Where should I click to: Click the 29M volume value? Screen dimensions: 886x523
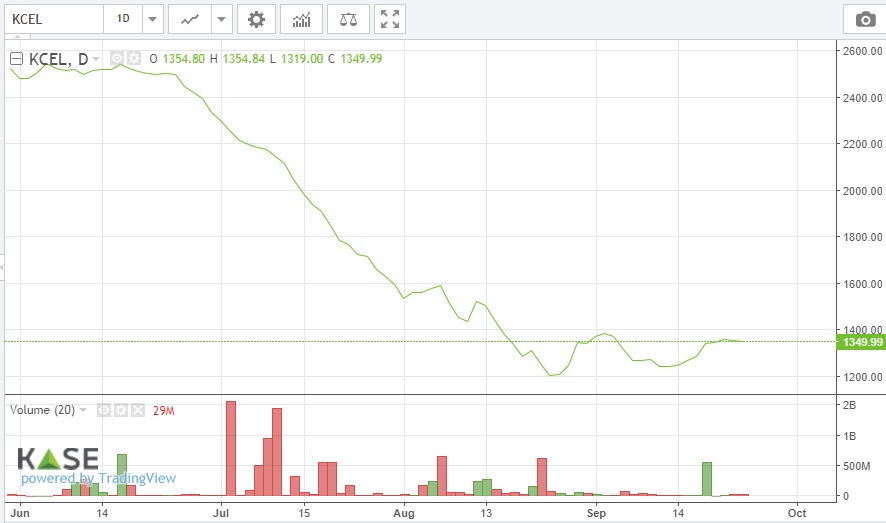click(x=163, y=411)
